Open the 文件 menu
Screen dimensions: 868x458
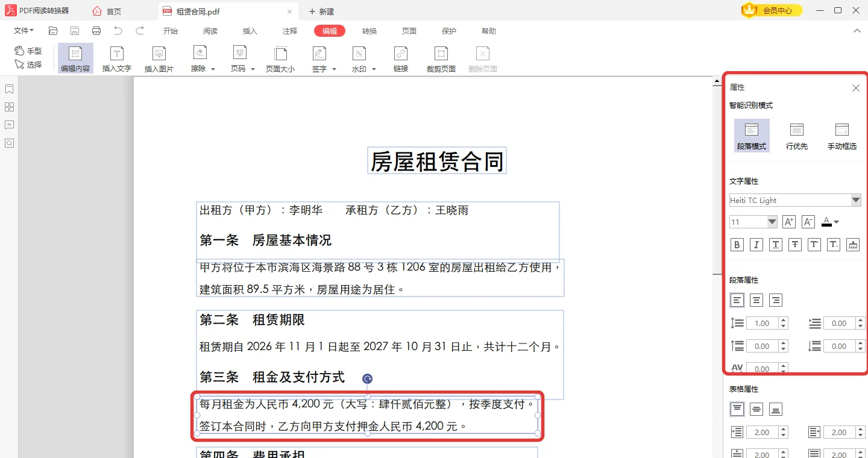[x=24, y=31]
